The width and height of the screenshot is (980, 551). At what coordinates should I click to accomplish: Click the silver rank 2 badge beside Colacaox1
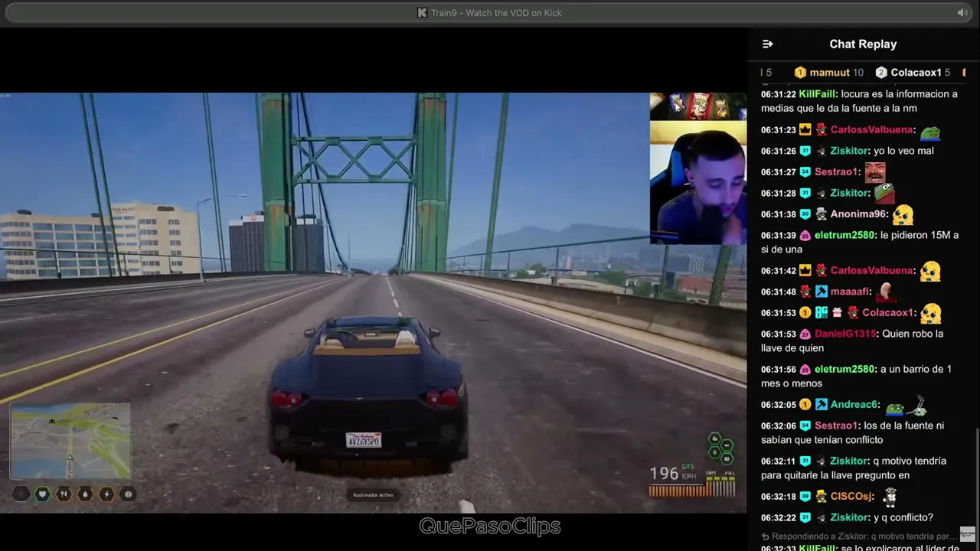[881, 73]
